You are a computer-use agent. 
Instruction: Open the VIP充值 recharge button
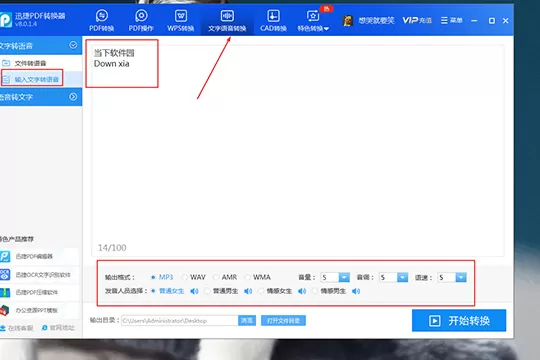coord(417,20)
